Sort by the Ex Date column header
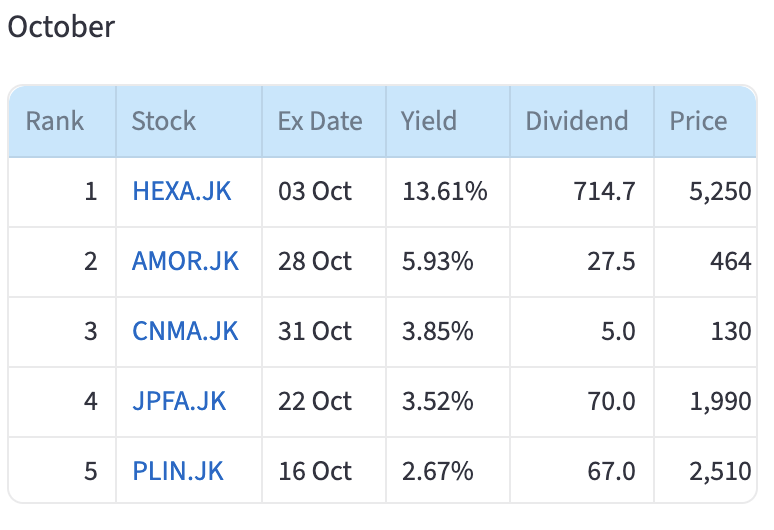This screenshot has width=774, height=530. [x=320, y=122]
